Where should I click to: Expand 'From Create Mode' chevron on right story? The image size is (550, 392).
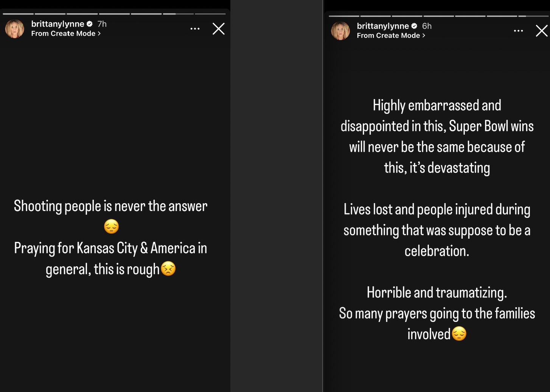point(424,36)
